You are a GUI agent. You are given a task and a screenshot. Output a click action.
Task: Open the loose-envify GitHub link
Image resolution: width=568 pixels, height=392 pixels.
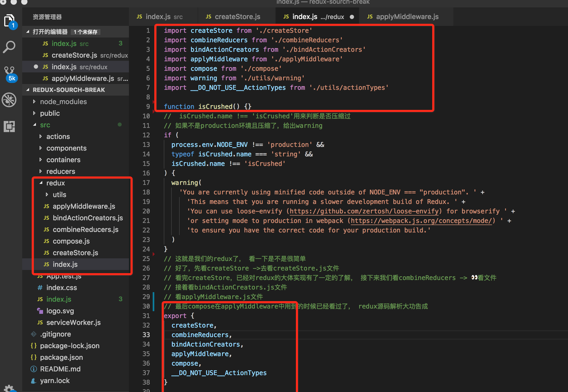click(x=364, y=211)
